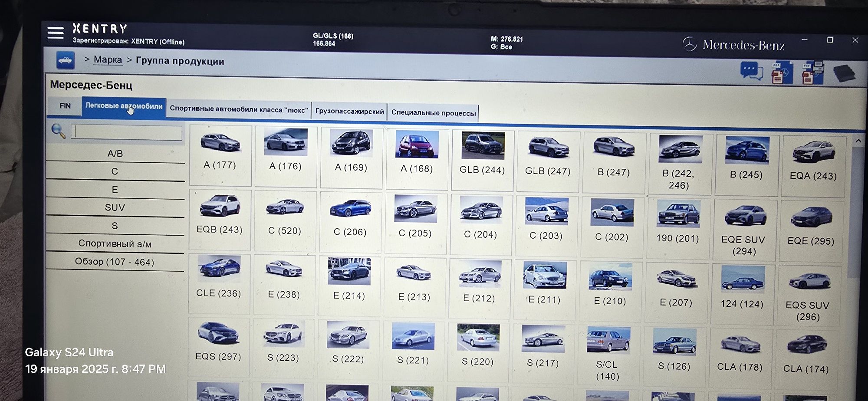Open Спортивные автомобили класса люкс tab
The width and height of the screenshot is (868, 401).
coord(239,109)
